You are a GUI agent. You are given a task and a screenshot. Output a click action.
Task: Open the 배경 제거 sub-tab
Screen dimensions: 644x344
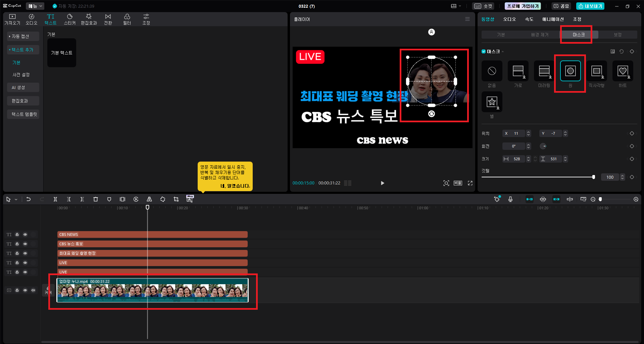540,35
